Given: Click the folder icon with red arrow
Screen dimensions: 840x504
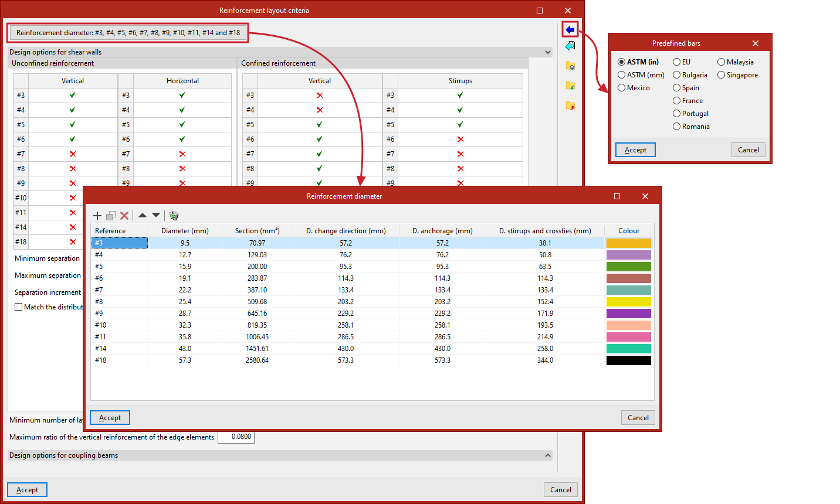Looking at the screenshot, I should 570,105.
